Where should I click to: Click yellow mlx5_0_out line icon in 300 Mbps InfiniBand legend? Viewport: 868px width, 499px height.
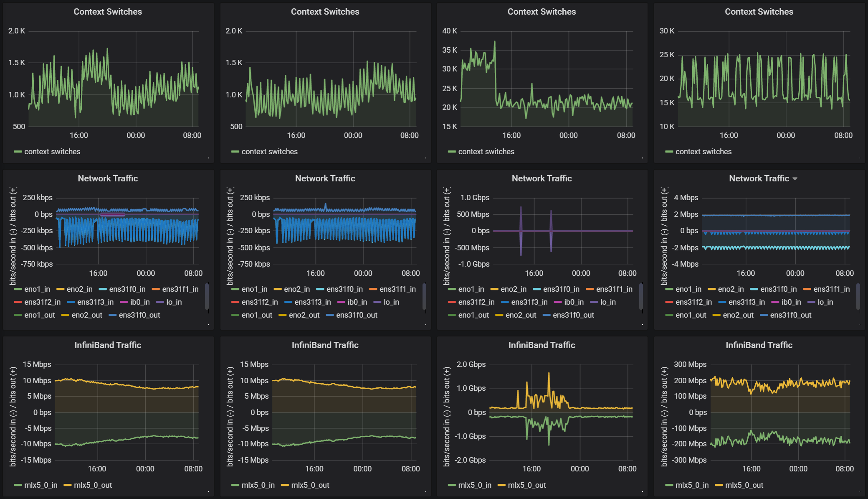[x=719, y=485]
